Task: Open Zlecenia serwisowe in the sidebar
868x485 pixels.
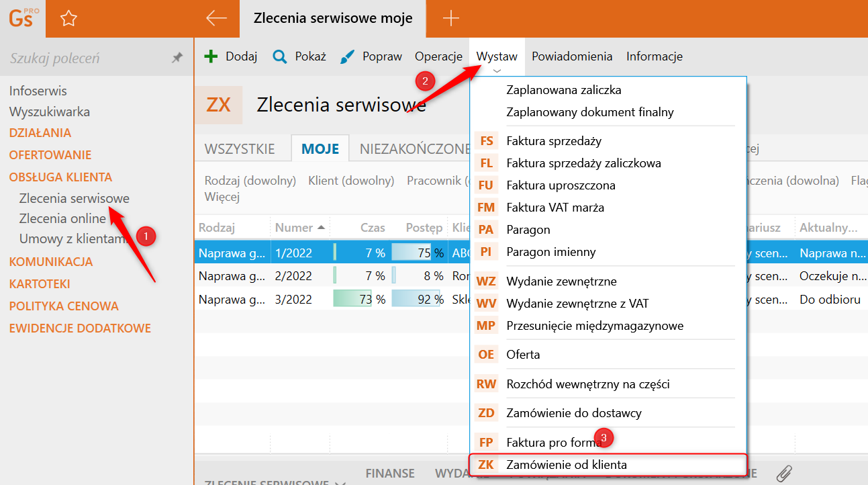Action: (x=75, y=199)
